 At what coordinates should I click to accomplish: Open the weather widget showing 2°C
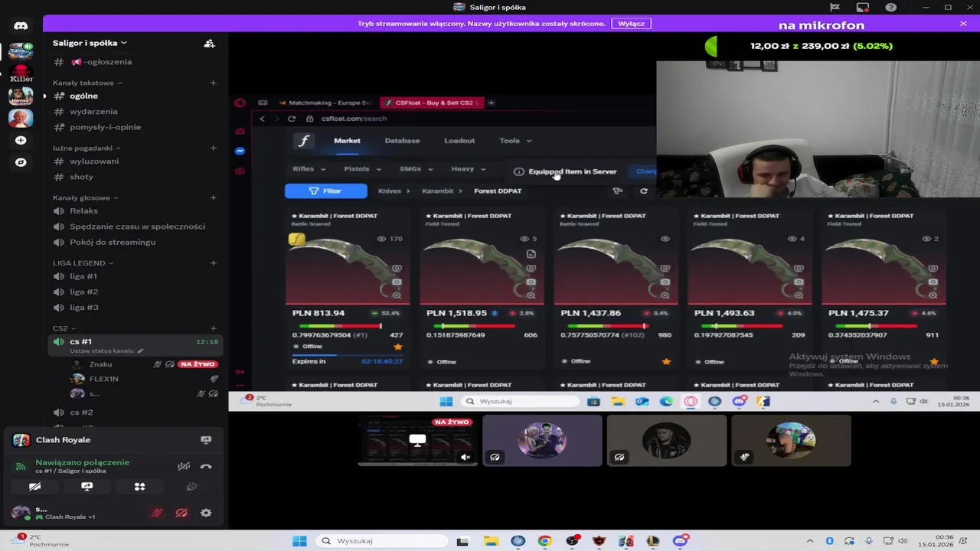click(x=40, y=541)
